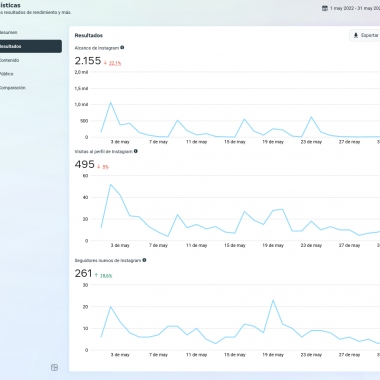
Task: Click info icon next to Alcance de Instagram
Action: tap(122, 48)
